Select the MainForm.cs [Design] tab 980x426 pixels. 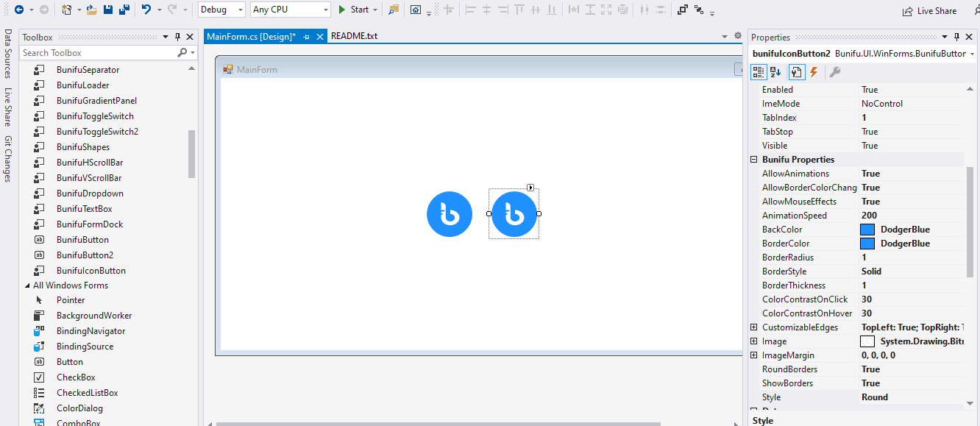(x=251, y=36)
